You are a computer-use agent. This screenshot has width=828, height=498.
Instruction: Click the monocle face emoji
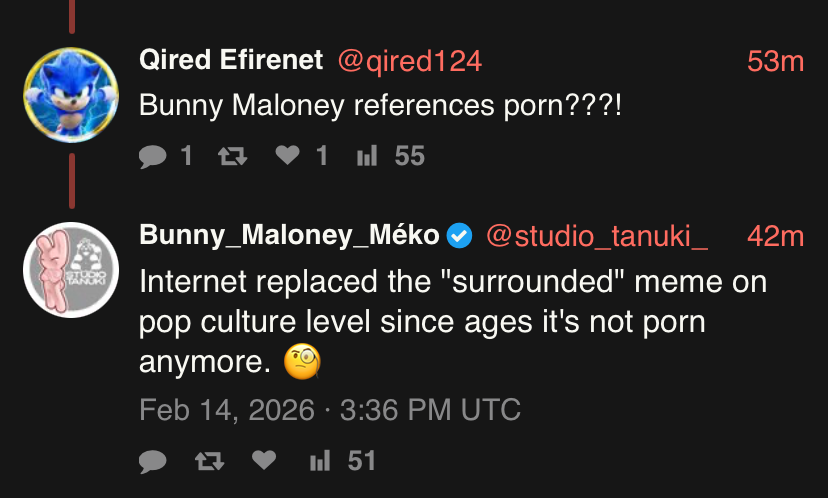(301, 364)
